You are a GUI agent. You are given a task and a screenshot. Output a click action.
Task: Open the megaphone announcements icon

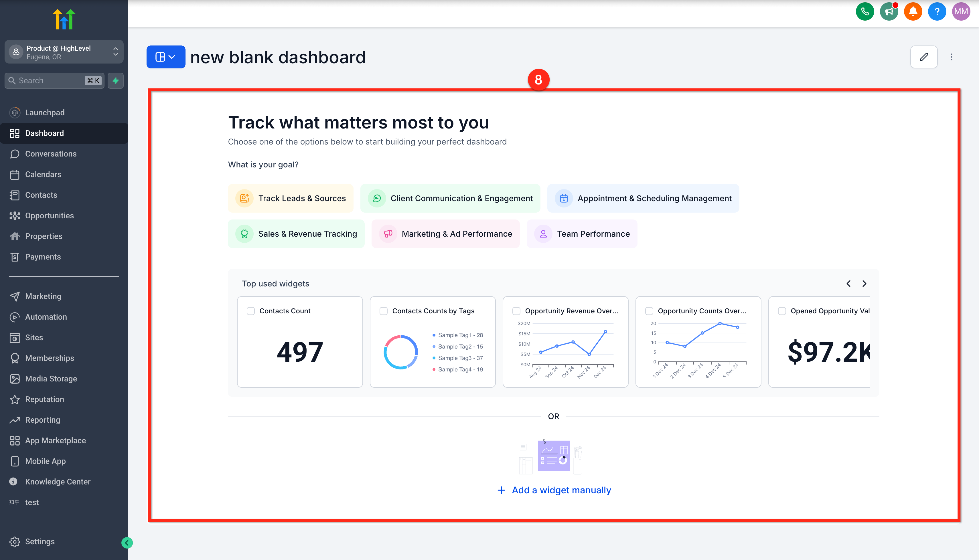pos(889,11)
